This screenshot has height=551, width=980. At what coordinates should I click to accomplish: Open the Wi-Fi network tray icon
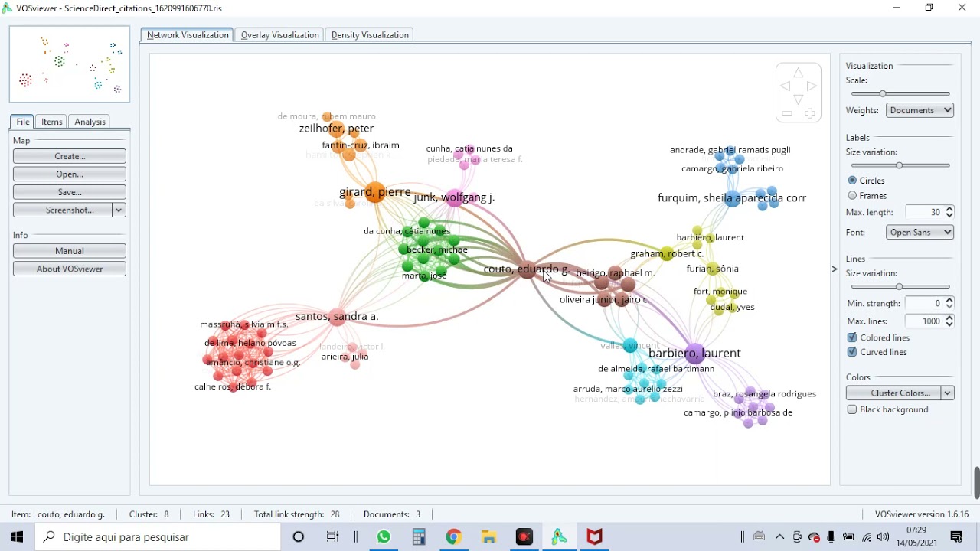pyautogui.click(x=867, y=537)
